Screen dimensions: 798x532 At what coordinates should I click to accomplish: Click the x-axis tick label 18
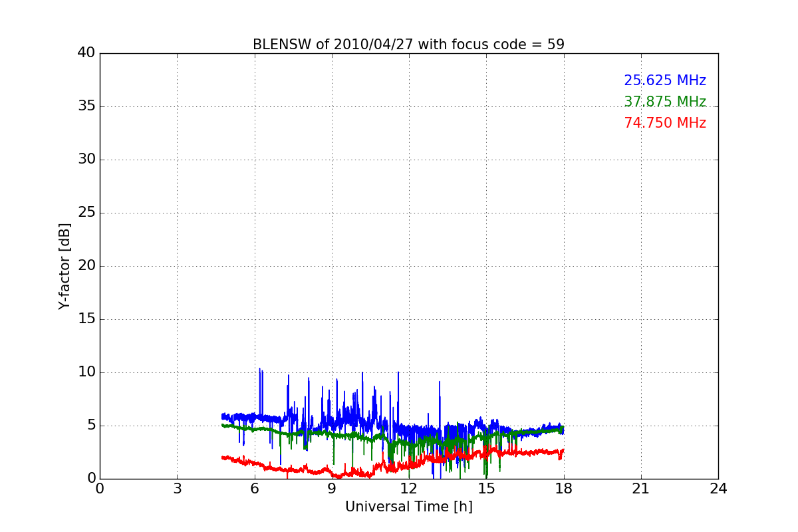(564, 489)
